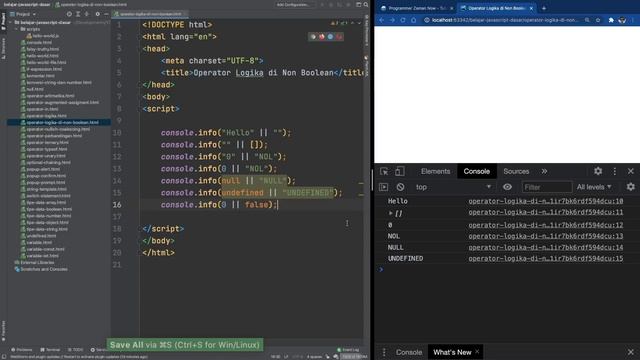Open the Terminal tool window
Screen dimensions: 640x360
tap(51, 350)
